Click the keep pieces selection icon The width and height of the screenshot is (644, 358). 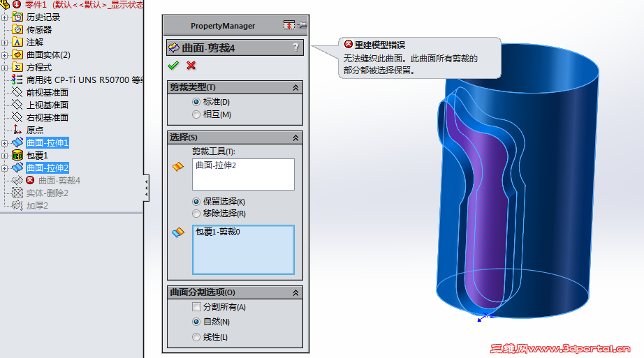pos(178,233)
